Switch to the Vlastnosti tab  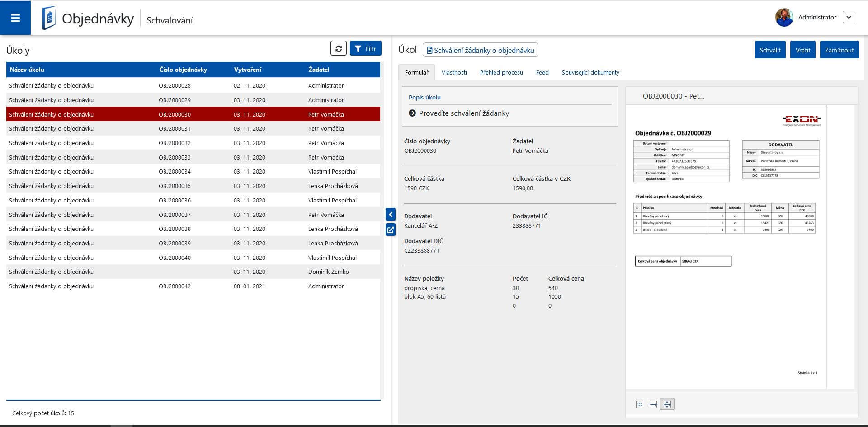tap(454, 72)
